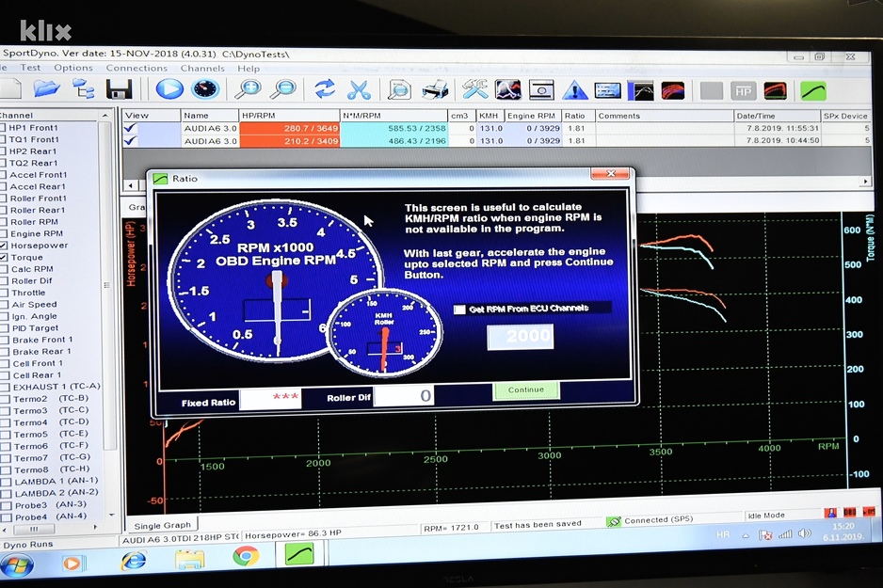The image size is (883, 588).
Task: Toggle view checkmark for 210.2 / 3409 run
Action: (x=130, y=140)
